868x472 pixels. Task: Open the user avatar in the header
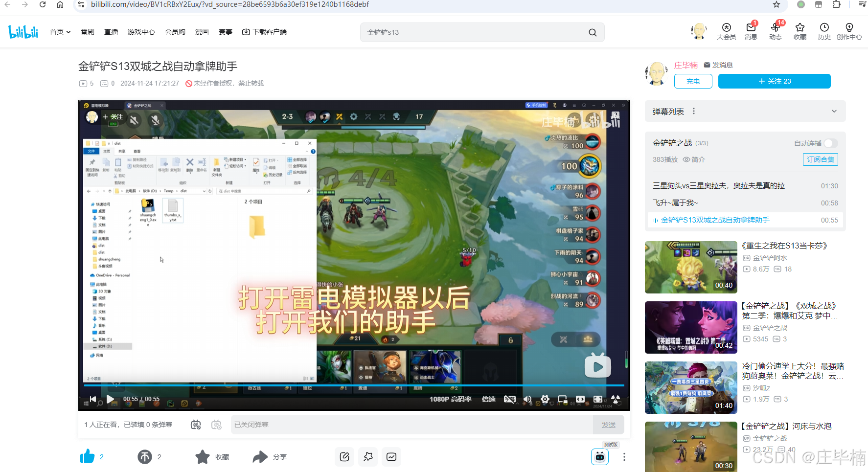pos(699,31)
